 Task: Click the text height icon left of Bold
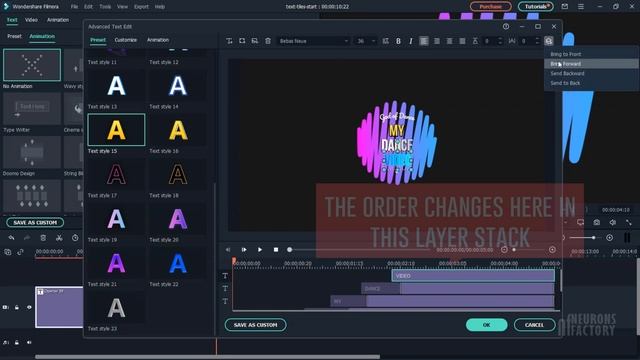385,41
